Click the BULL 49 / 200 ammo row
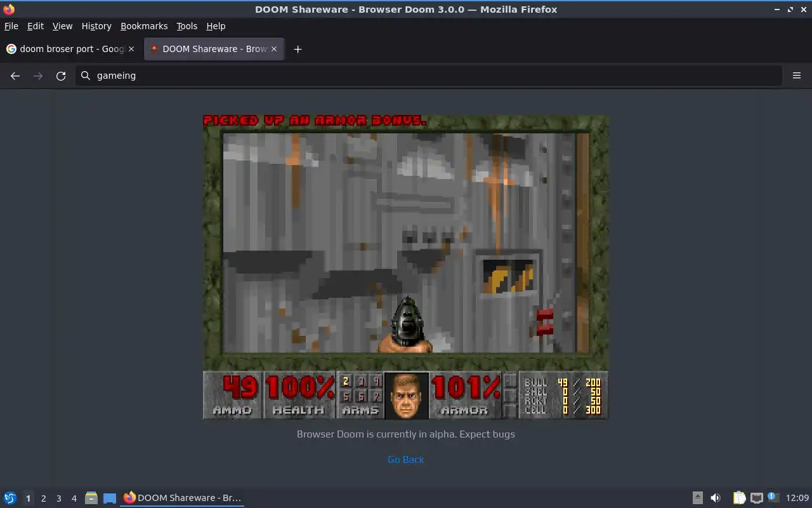The image size is (812, 508). coord(562,382)
